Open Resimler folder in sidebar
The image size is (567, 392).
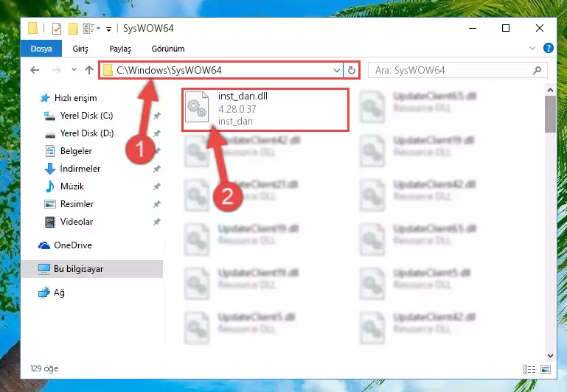[69, 204]
